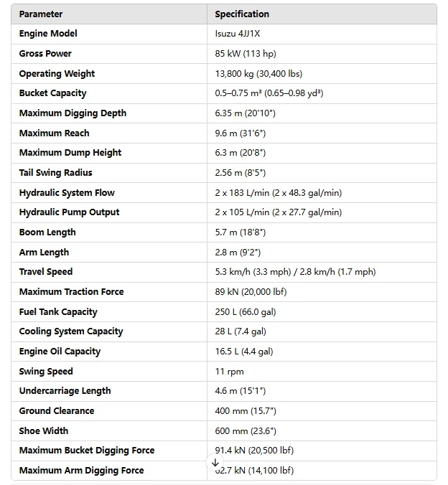
Task: Click the Parameter column header
Action: tap(41, 14)
